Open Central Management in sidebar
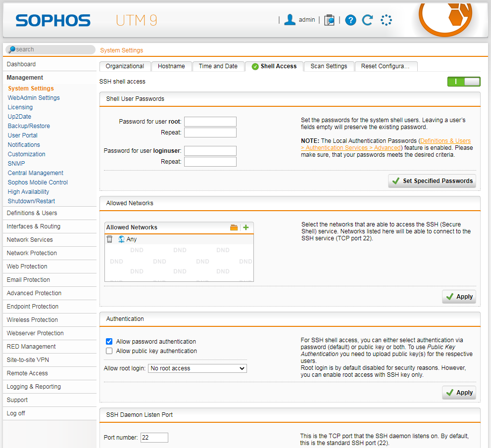Screen dimensions: 491x448 (x=35, y=173)
